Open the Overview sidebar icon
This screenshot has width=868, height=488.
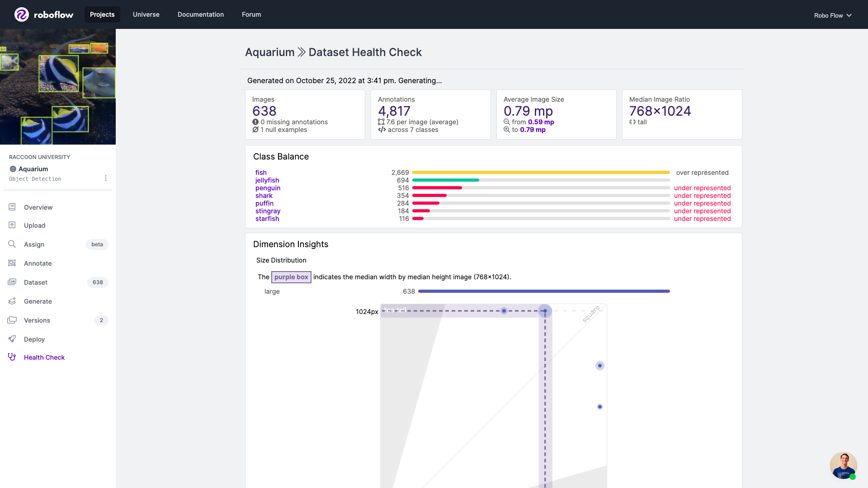[12, 207]
